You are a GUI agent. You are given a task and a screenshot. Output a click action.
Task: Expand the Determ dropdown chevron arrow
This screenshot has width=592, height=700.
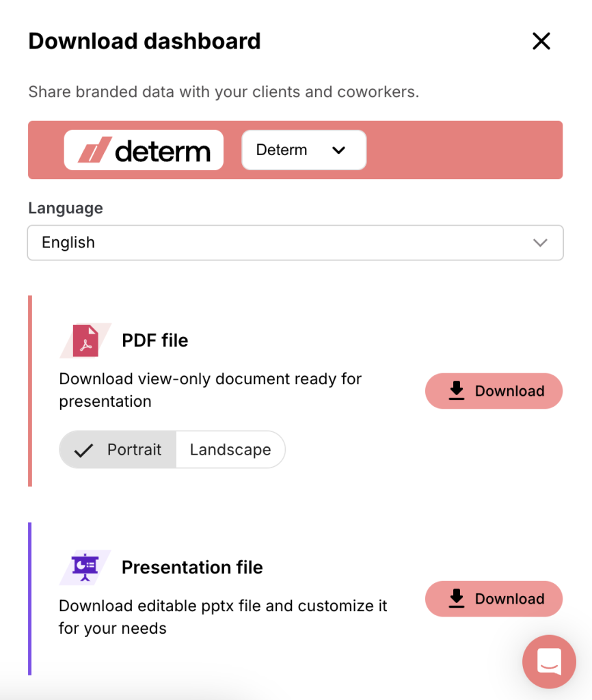(339, 150)
